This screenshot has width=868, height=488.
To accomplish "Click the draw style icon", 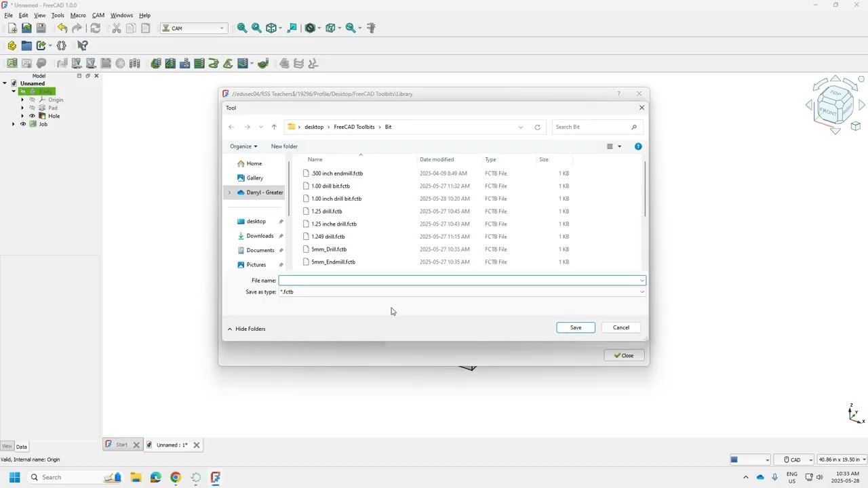I will pos(310,28).
